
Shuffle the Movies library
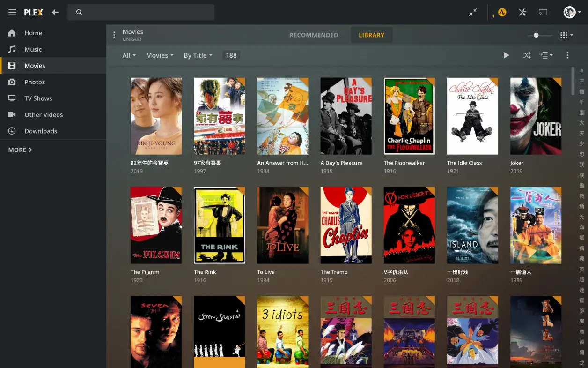tap(527, 55)
